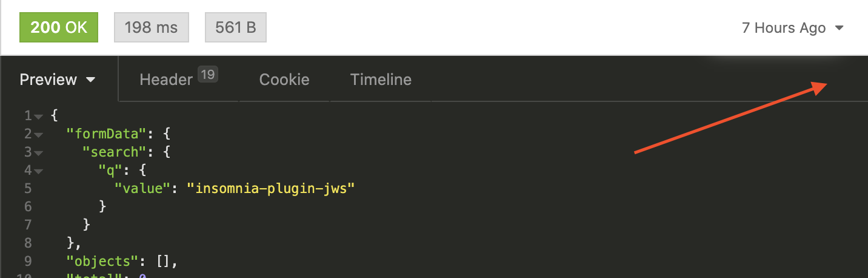868x278 pixels.
Task: Click the "insomnia-plugin-jws" string value
Action: (x=270, y=189)
